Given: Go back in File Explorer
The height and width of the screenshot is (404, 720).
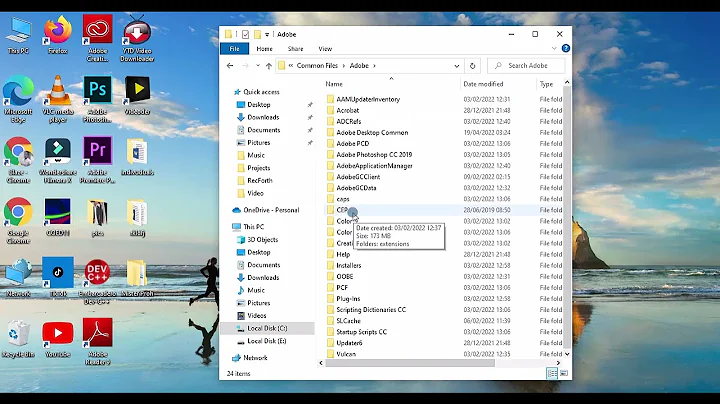Looking at the screenshot, I should pyautogui.click(x=230, y=66).
